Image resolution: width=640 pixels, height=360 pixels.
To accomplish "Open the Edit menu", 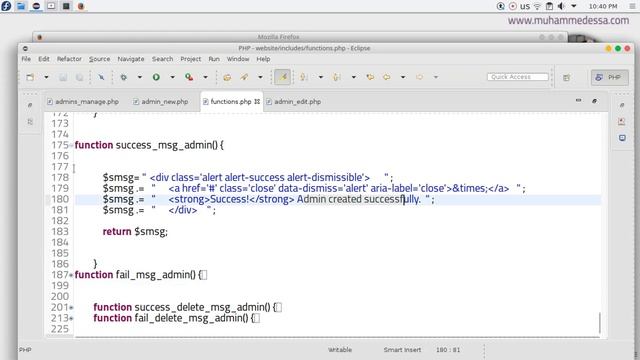I will pyautogui.click(x=44, y=59).
